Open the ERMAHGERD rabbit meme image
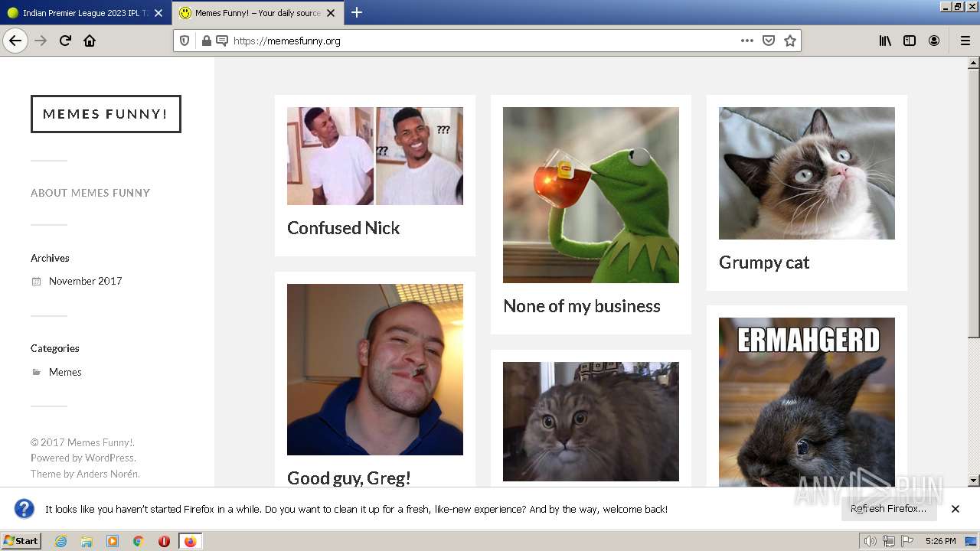980x551 pixels. pos(807,402)
